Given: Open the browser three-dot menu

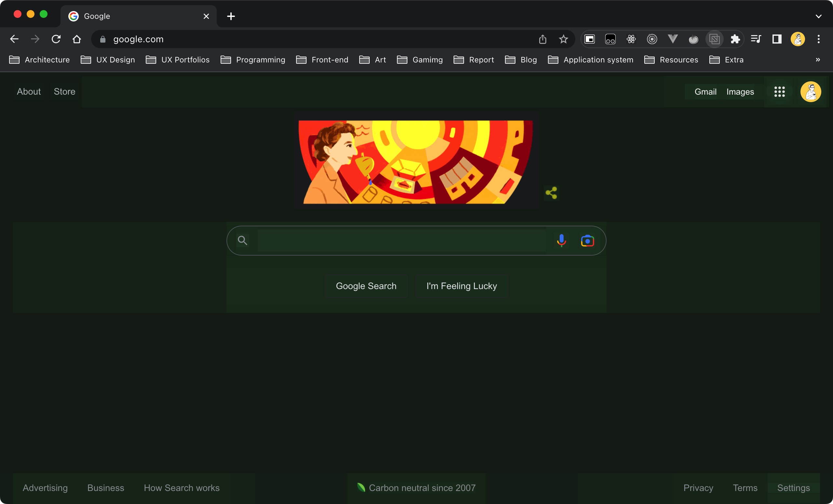Looking at the screenshot, I should 819,39.
